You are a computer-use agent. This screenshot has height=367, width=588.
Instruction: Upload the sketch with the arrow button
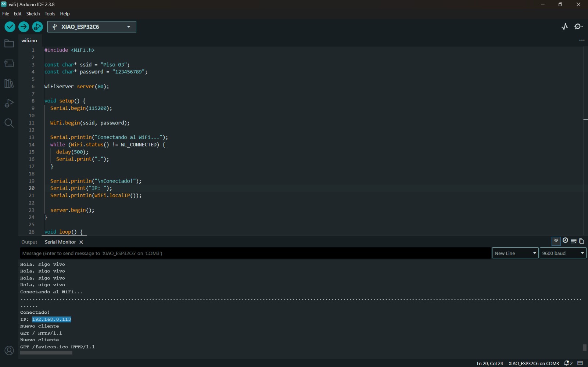pyautogui.click(x=24, y=27)
